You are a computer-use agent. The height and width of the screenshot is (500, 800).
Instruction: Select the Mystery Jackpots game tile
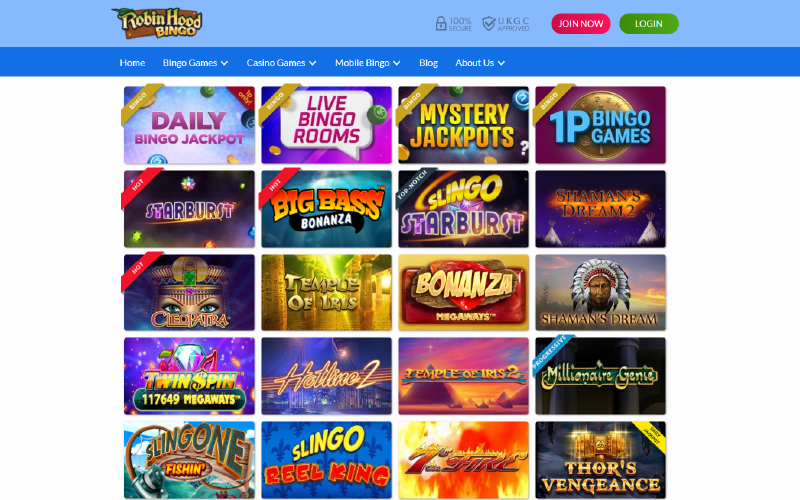click(463, 125)
